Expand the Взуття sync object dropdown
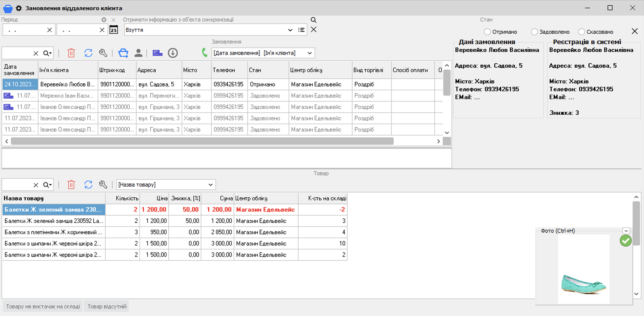 tap(290, 30)
